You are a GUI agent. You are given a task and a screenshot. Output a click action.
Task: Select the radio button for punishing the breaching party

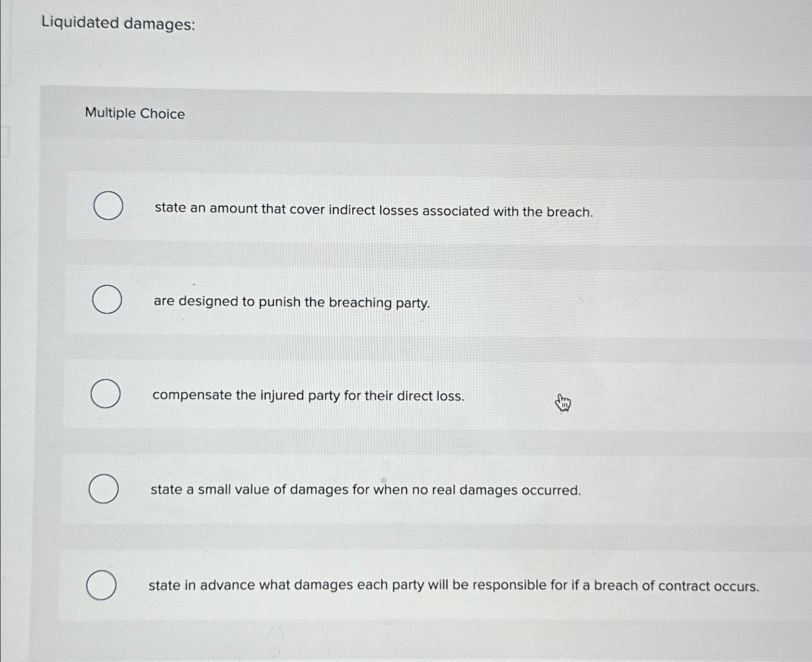point(107,299)
